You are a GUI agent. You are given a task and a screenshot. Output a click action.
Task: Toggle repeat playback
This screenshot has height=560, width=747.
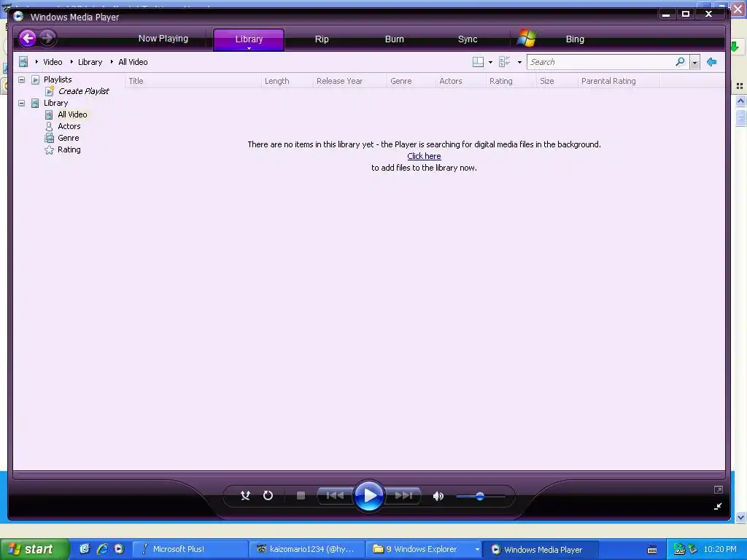268,496
